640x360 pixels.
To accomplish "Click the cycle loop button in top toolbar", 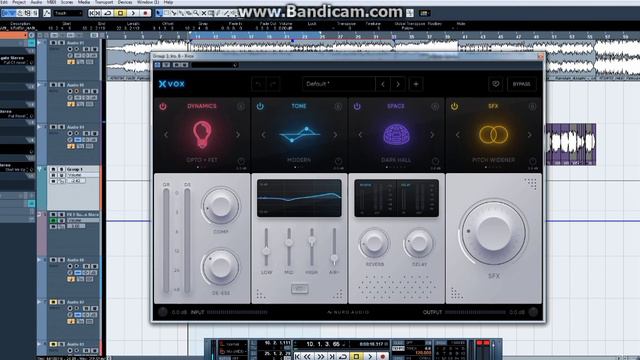I will pyautogui.click(x=108, y=13).
